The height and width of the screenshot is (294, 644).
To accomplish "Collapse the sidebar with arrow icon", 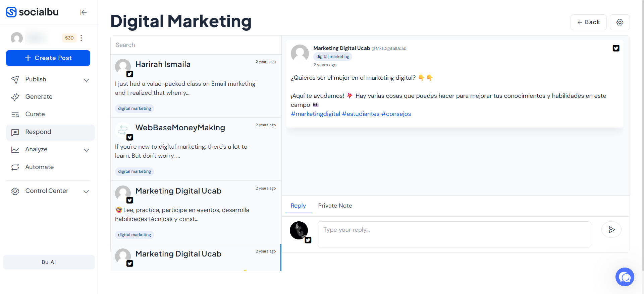I will (x=84, y=12).
